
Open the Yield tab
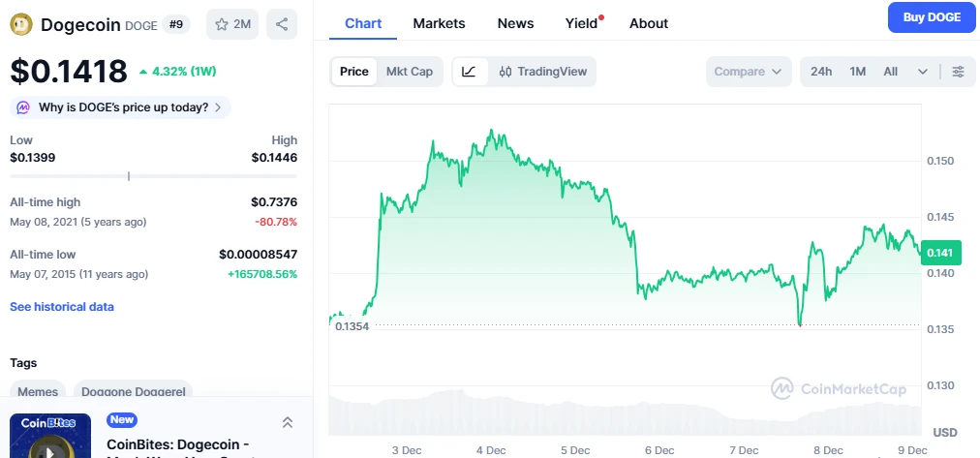(x=581, y=23)
